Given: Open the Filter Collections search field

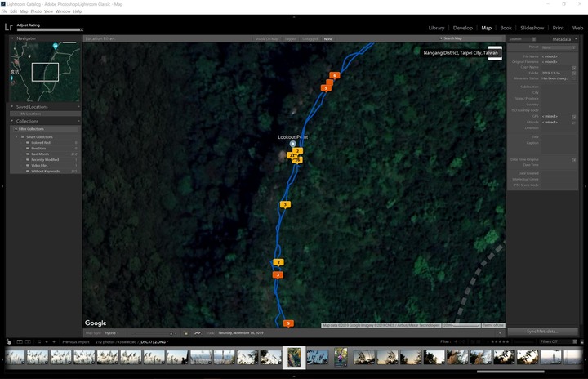Looking at the screenshot, I should pos(46,129).
